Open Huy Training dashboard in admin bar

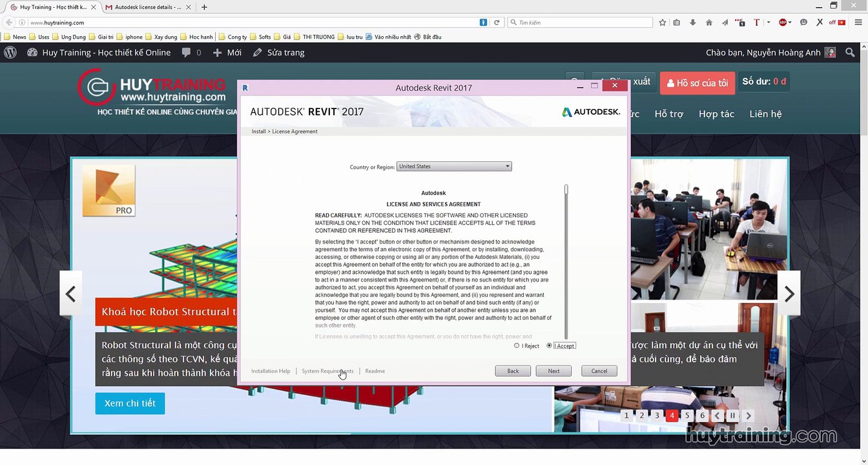pyautogui.click(x=99, y=52)
